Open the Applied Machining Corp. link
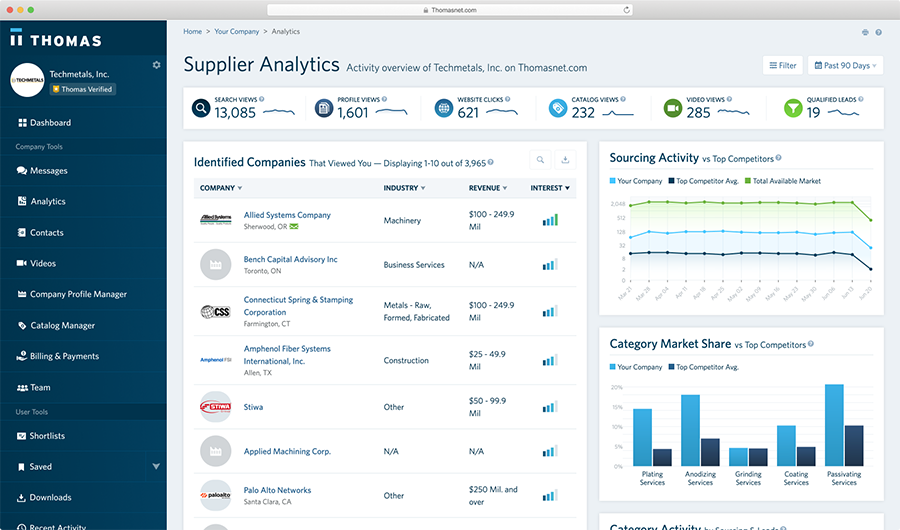This screenshot has width=900, height=530. [x=287, y=451]
